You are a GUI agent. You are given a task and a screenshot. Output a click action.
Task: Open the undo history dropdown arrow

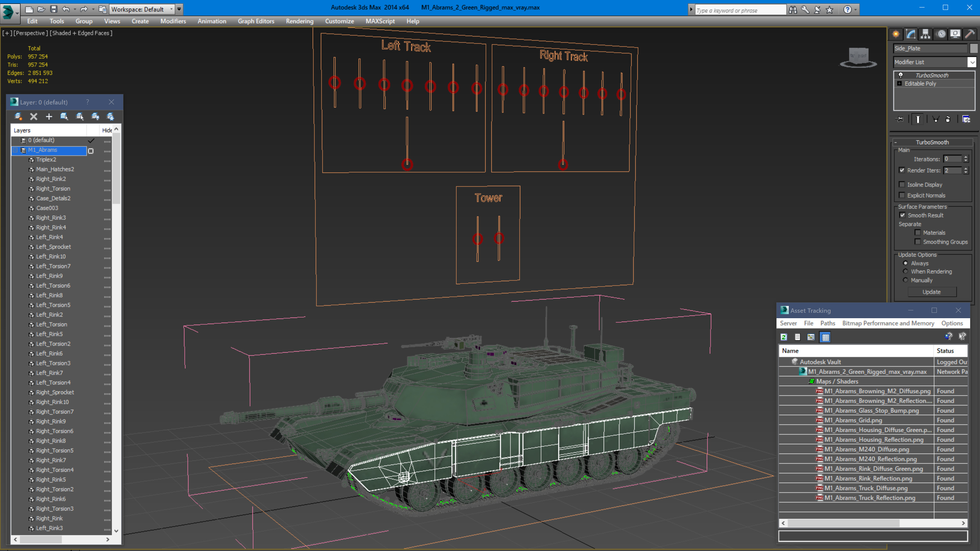[x=75, y=9]
